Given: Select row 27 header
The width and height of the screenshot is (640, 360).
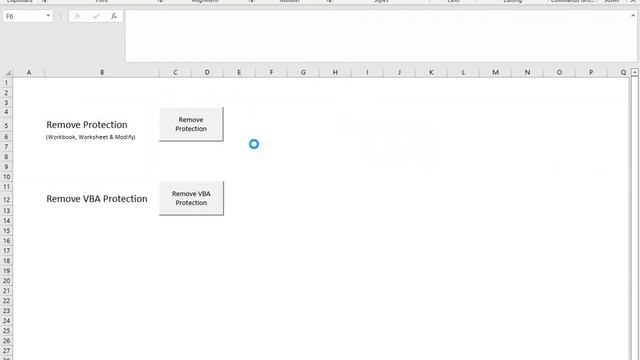Looking at the screenshot, I should point(6,351).
